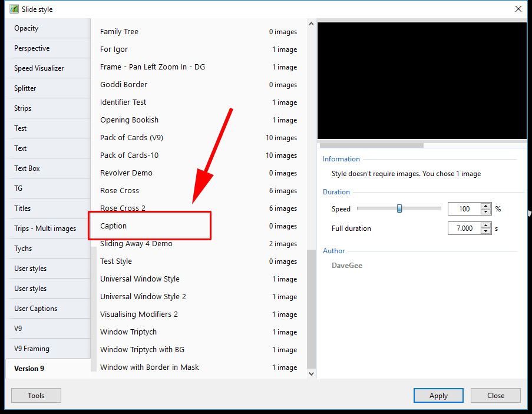The height and width of the screenshot is (414, 532).
Task: Select the Opacity category
Action: [x=48, y=28]
